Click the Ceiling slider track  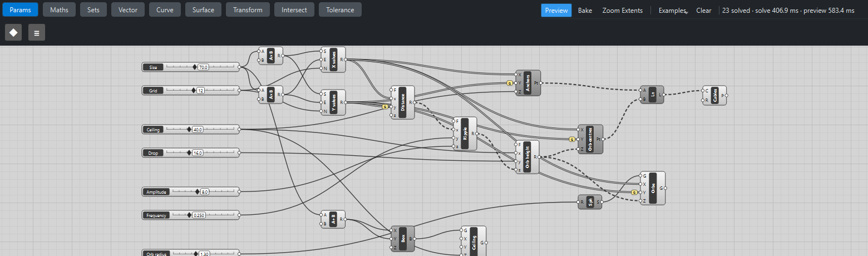[200, 129]
